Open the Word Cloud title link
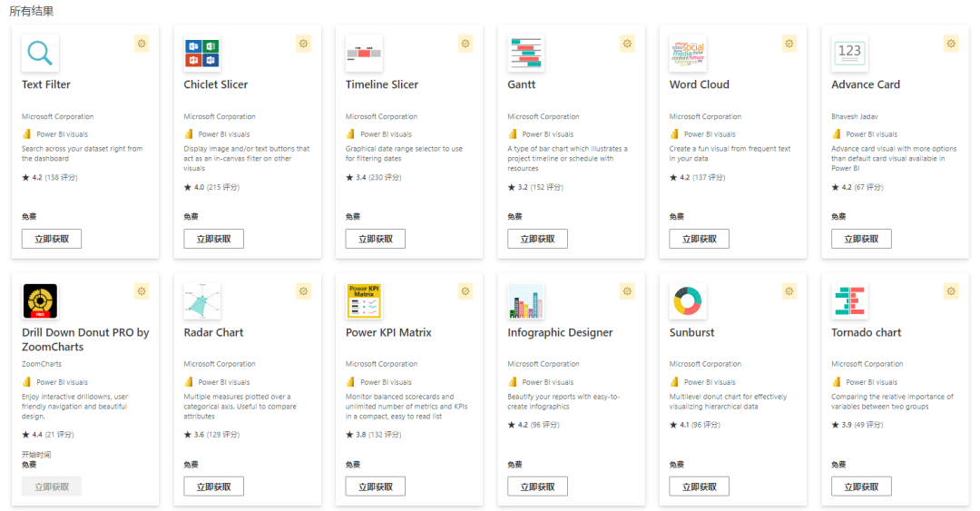Image resolution: width=980 pixels, height=511 pixels. [x=700, y=84]
